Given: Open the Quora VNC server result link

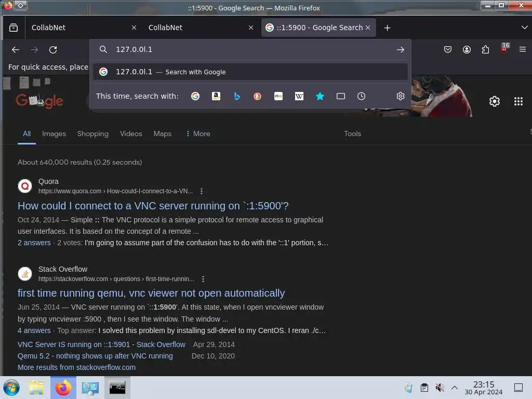Looking at the screenshot, I should coord(153,206).
